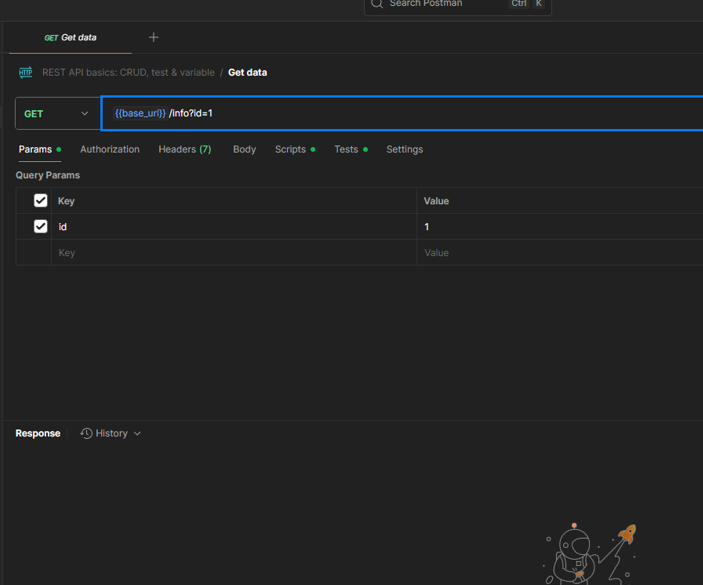Uncheck the id parameter checkbox
The width and height of the screenshot is (703, 585).
(41, 227)
